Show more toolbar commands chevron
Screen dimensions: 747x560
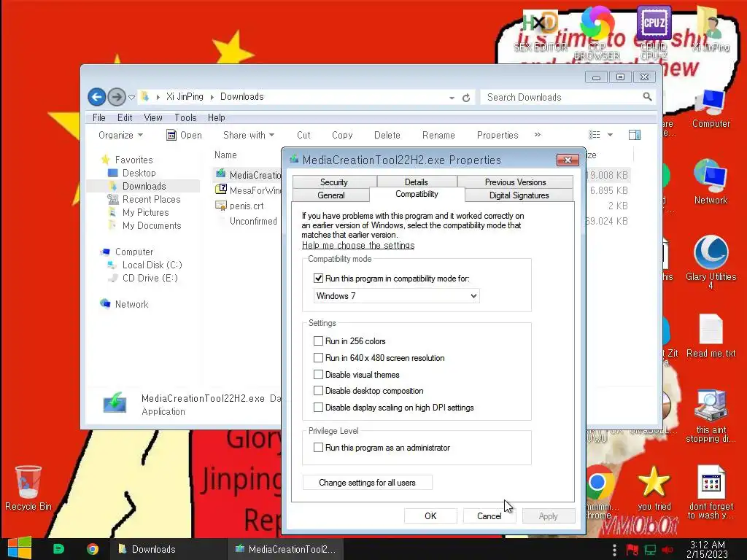(x=538, y=135)
